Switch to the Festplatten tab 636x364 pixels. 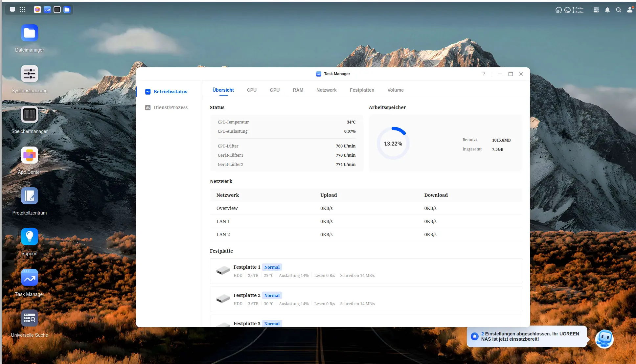[x=362, y=90]
